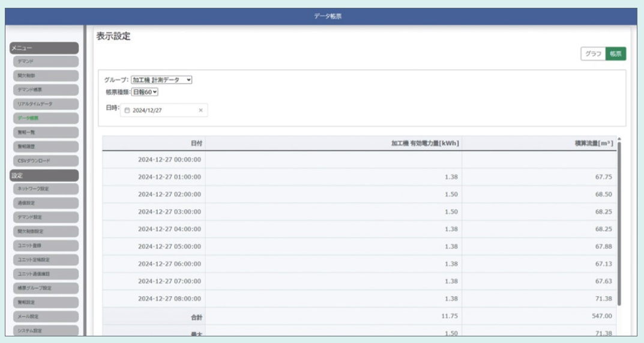Open 帳票グループ設定 page
The width and height of the screenshot is (644, 343).
[x=46, y=288]
